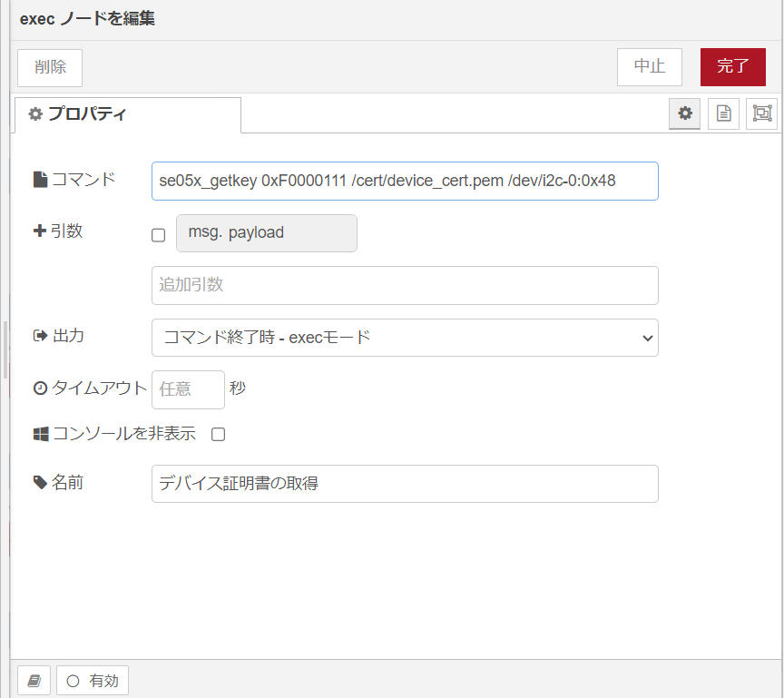This screenshot has height=698, width=784.
Task: Click the 名前 tag icon
Action: point(40,483)
